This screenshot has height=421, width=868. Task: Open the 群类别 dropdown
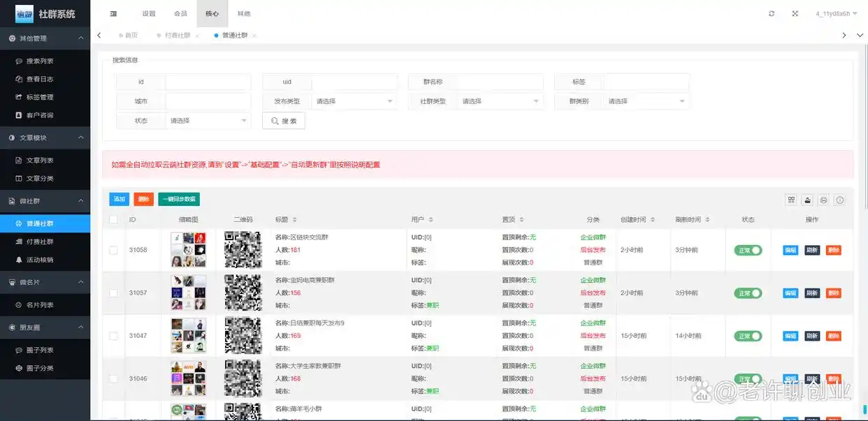point(646,101)
